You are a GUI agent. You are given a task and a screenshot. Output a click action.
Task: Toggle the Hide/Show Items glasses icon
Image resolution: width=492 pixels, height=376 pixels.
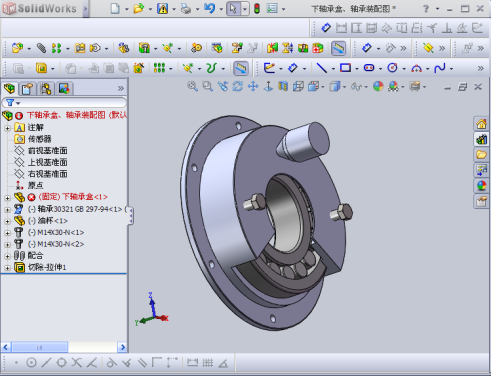(356, 87)
